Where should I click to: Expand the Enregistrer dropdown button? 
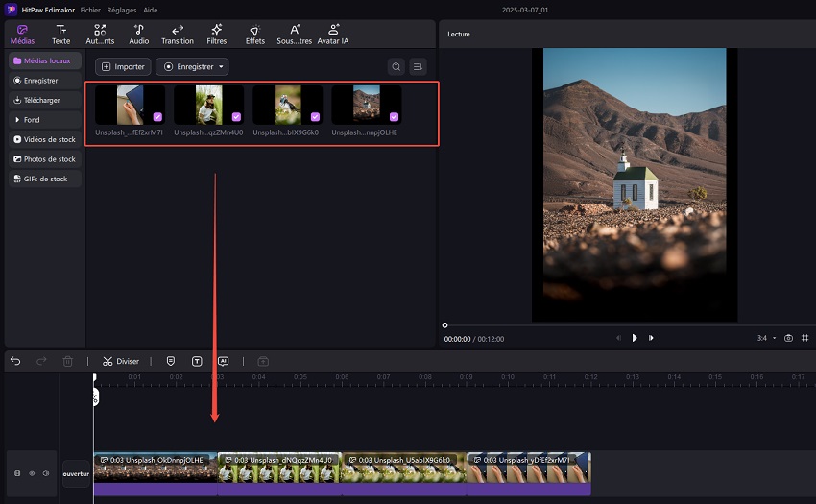(192, 67)
